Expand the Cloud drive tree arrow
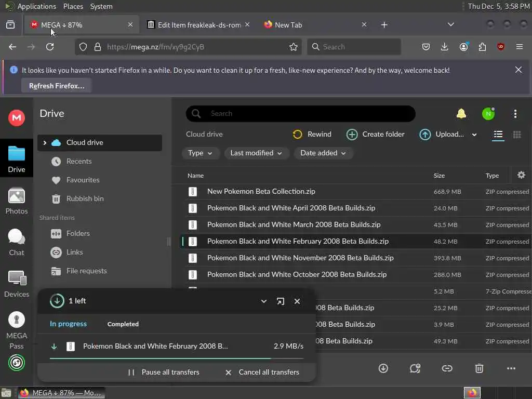Screen dimensions: 532x399 [x=45, y=142]
